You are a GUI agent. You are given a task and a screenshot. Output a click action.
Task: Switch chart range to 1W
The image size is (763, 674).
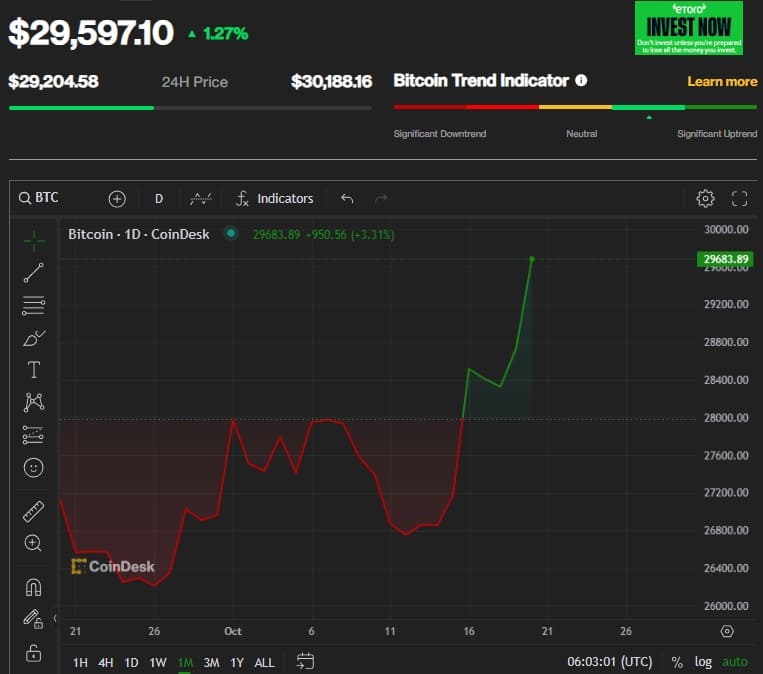point(158,662)
